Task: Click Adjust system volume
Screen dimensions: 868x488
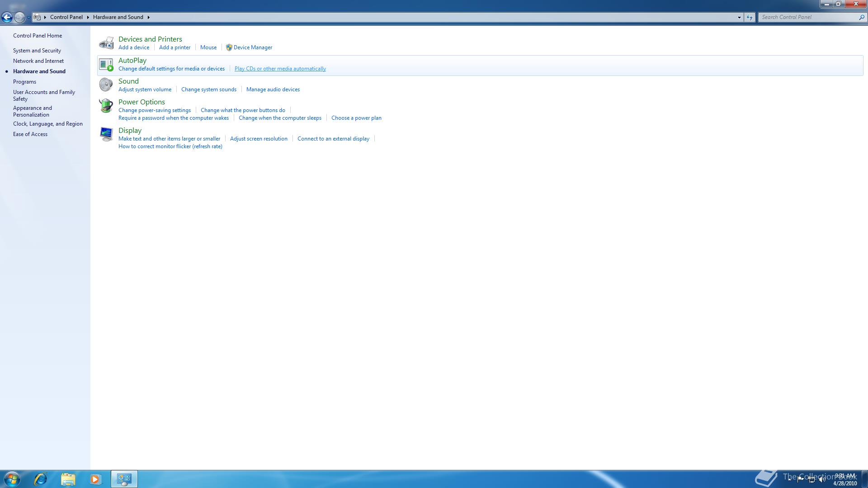Action: point(145,89)
